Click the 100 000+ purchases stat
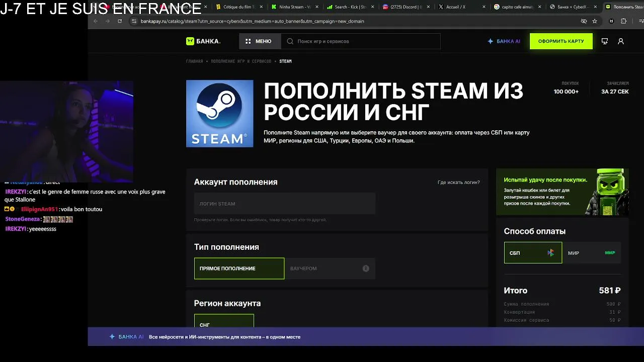 pos(566,88)
